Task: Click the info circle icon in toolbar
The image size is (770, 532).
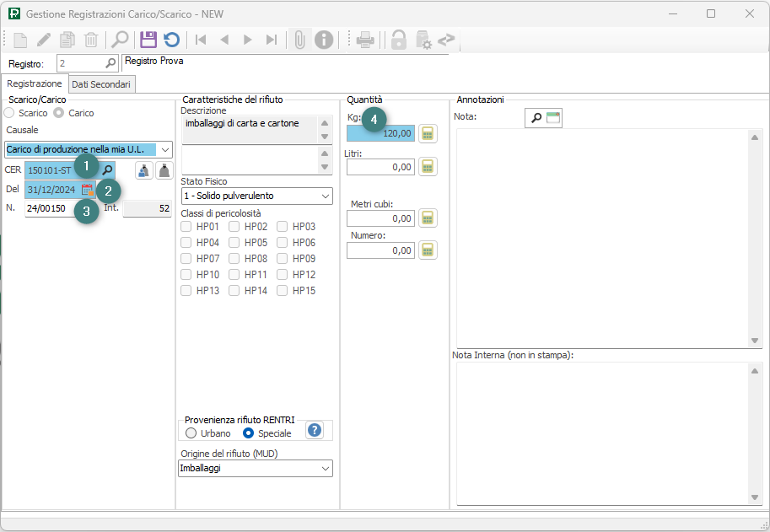Action: click(x=324, y=40)
